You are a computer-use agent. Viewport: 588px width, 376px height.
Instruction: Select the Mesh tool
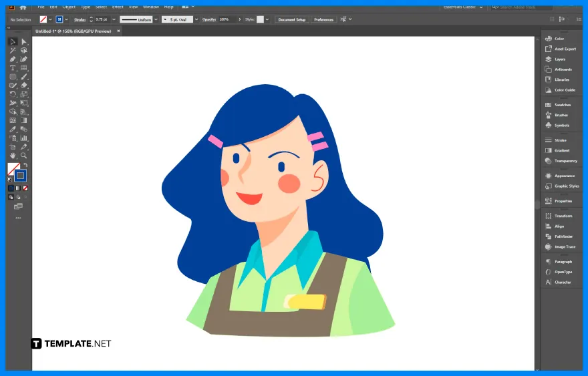[13, 120]
